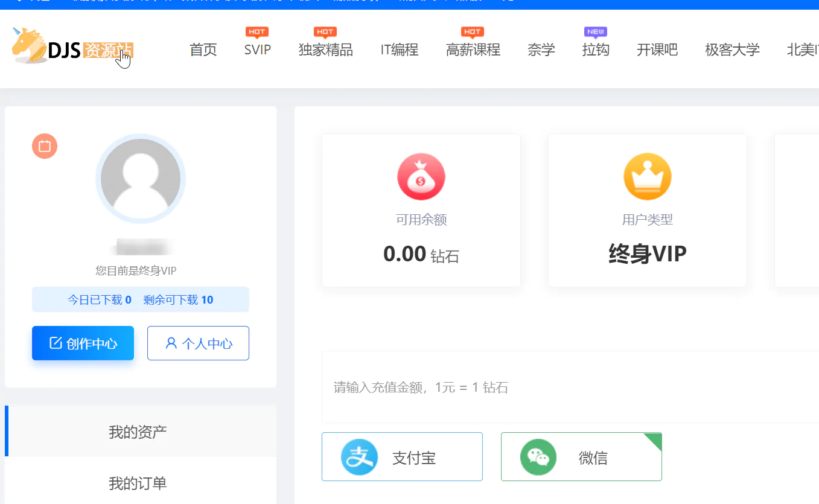Open 独家精品 in the navigation bar
The image size is (819, 504).
coord(326,49)
